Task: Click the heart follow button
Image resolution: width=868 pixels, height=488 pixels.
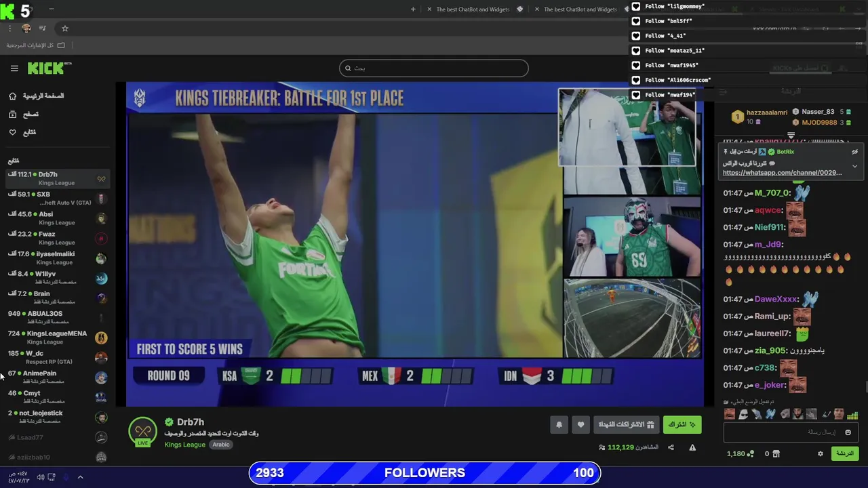Action: tap(580, 425)
